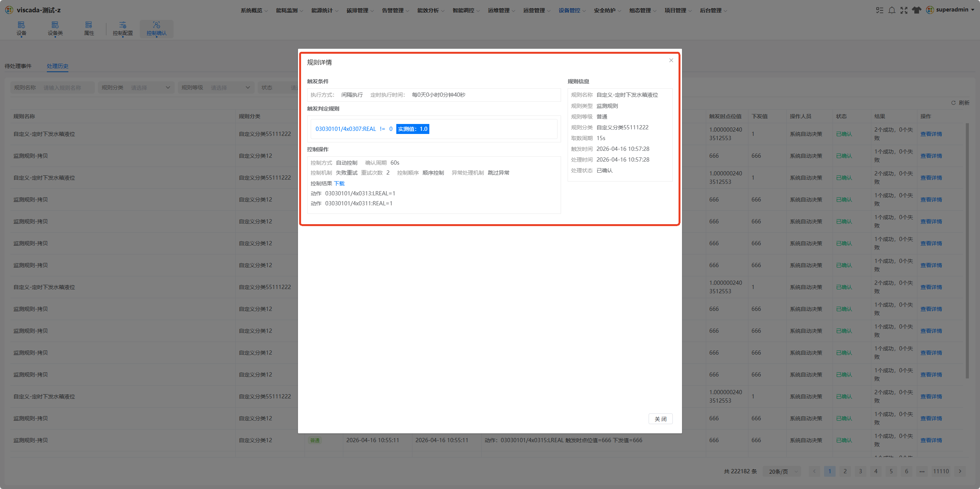Click the viscada logo icon
This screenshot has width=980, height=489.
(x=9, y=10)
